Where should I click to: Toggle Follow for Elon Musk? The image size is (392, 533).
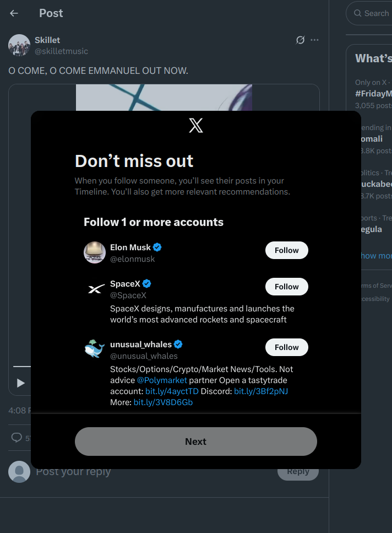click(286, 250)
